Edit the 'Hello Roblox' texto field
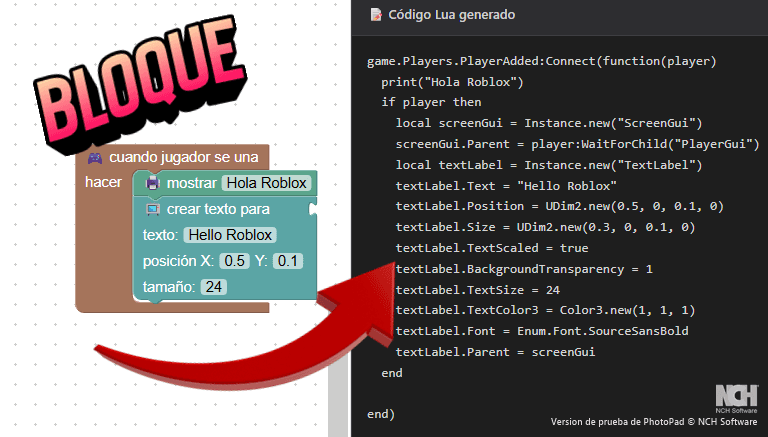Viewport: 768px width, 437px height. [x=230, y=235]
